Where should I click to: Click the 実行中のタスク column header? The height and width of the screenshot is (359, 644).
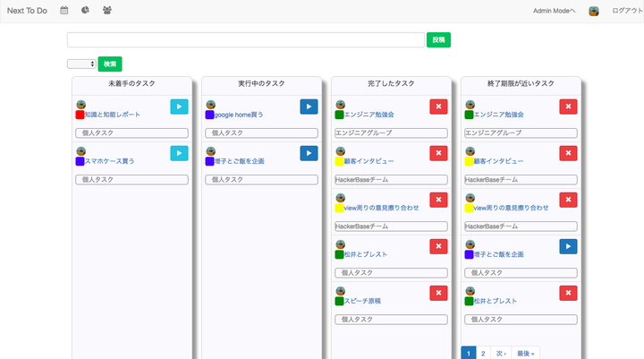pos(261,83)
